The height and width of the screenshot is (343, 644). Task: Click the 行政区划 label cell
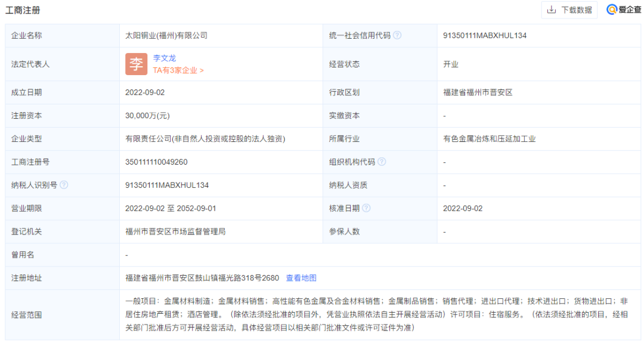point(380,92)
